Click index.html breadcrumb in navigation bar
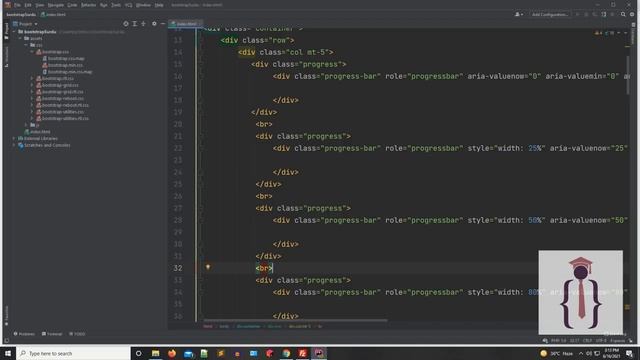The height and width of the screenshot is (360, 640). pyautogui.click(x=53, y=14)
